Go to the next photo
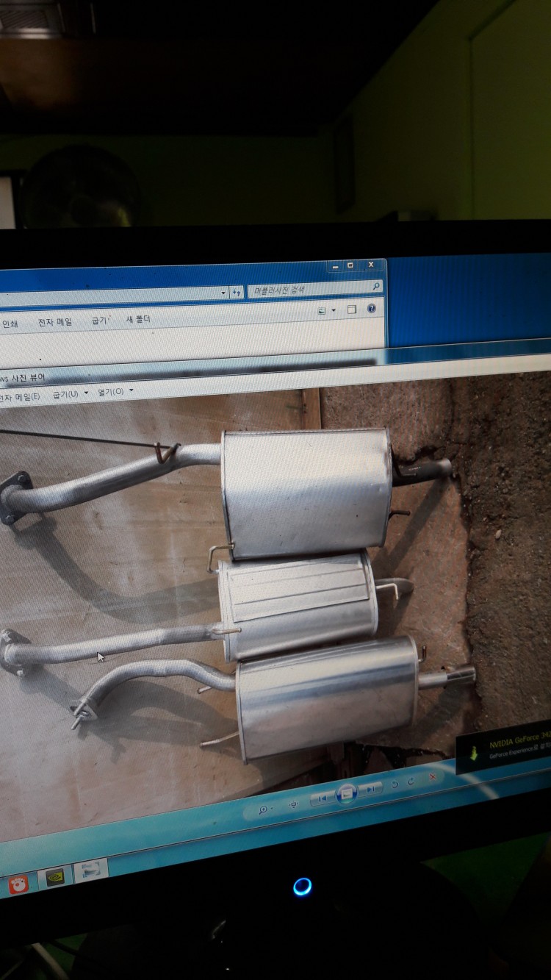Image resolution: width=551 pixels, height=980 pixels. (x=371, y=789)
